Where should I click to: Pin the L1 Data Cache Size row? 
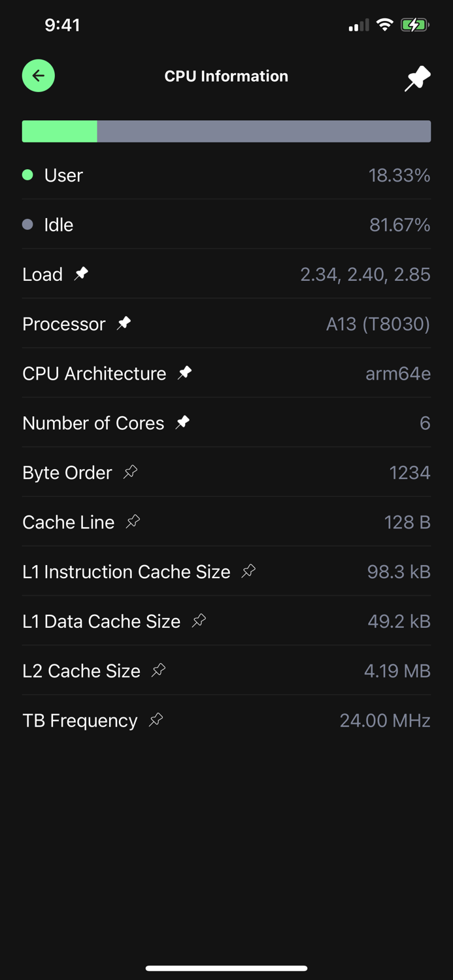(x=199, y=621)
